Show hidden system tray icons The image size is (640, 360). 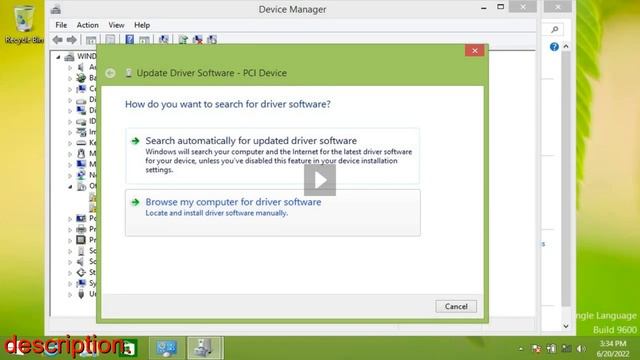520,349
